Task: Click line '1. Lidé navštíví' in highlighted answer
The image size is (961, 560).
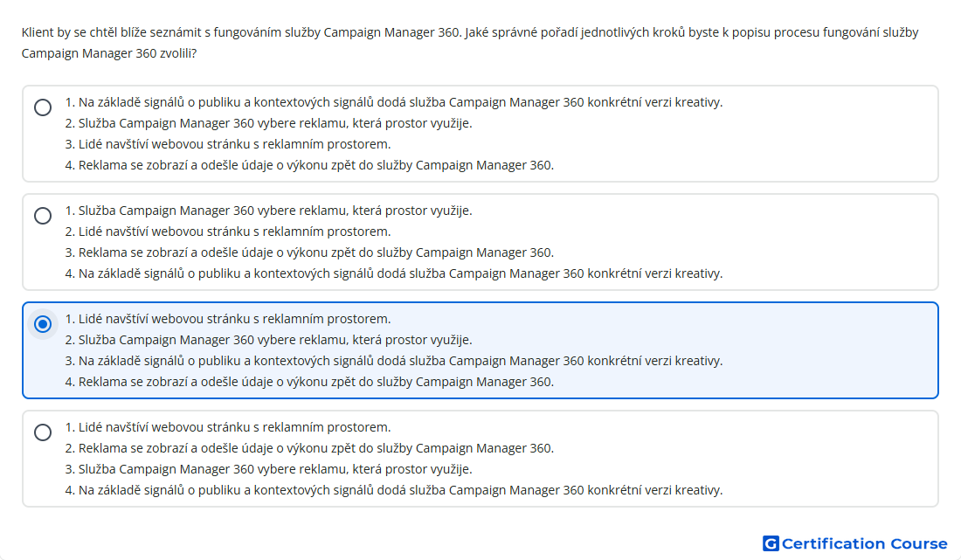Action: click(x=228, y=319)
